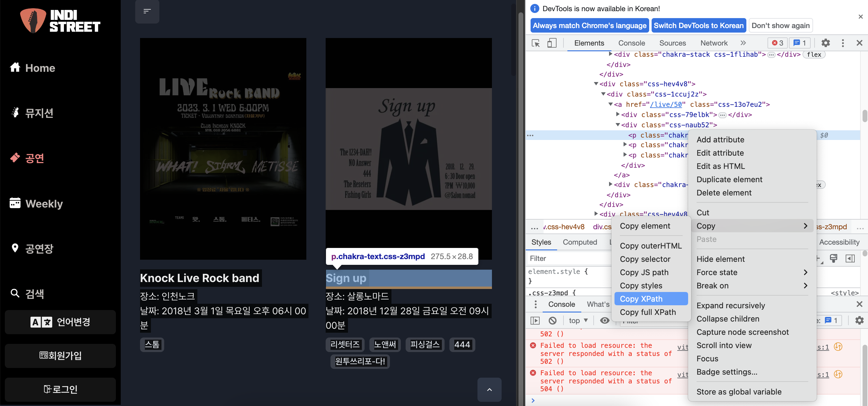Open DevTools settings gear
The width and height of the screenshot is (868, 406).
click(x=825, y=43)
